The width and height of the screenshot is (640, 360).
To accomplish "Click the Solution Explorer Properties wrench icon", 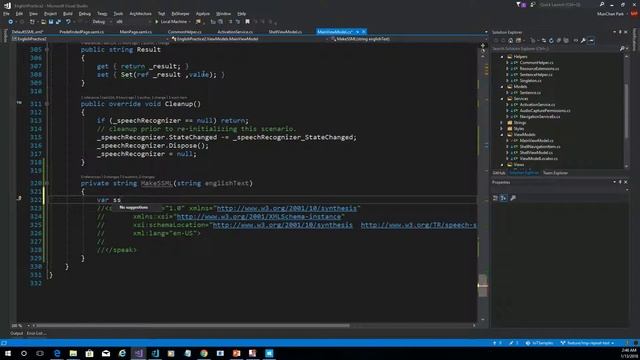I will click(x=583, y=40).
